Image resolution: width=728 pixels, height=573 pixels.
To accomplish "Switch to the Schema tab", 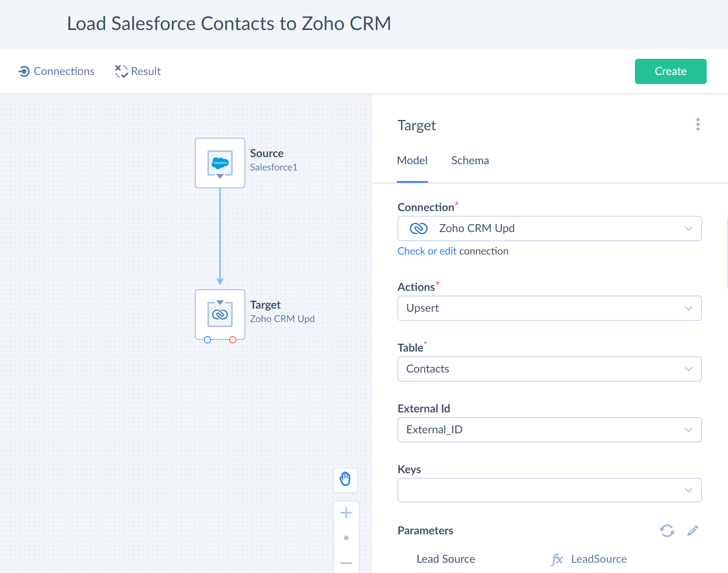I will (470, 161).
